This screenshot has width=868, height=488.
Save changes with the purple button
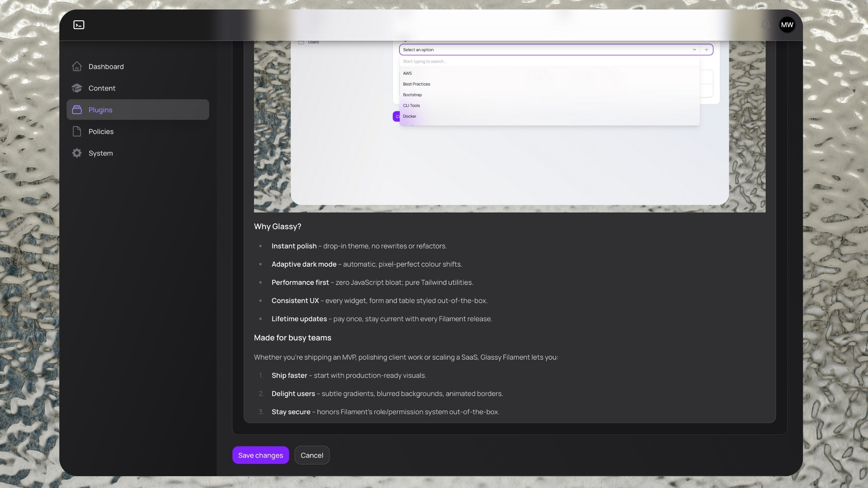pyautogui.click(x=260, y=455)
